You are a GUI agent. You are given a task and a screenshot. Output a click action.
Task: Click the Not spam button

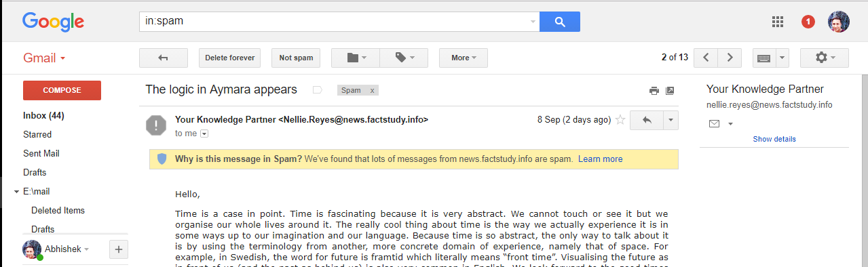[296, 58]
